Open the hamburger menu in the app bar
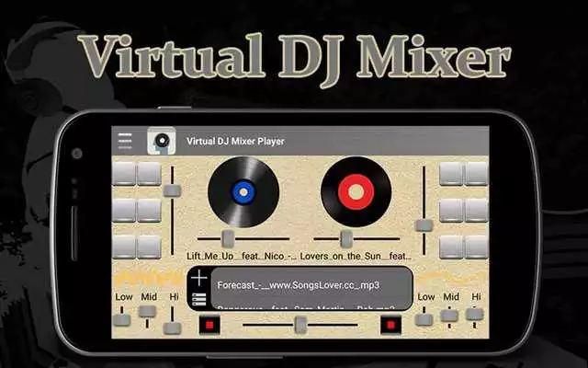Viewport: 588px width, 368px height. (125, 141)
